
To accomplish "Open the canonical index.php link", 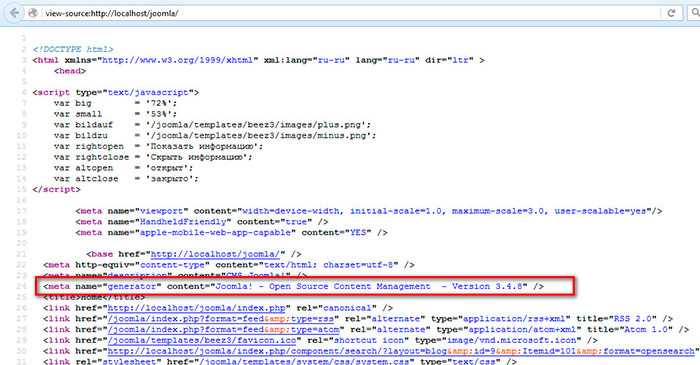I will click(196, 308).
